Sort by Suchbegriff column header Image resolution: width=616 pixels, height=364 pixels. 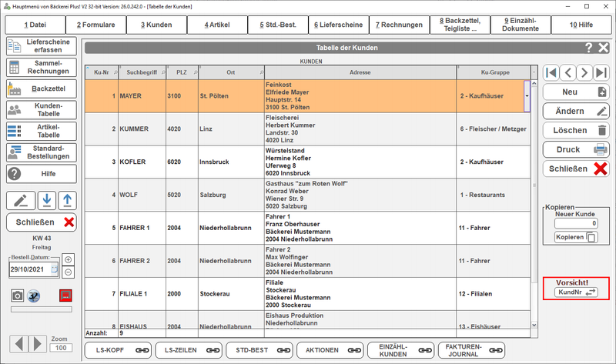142,72
